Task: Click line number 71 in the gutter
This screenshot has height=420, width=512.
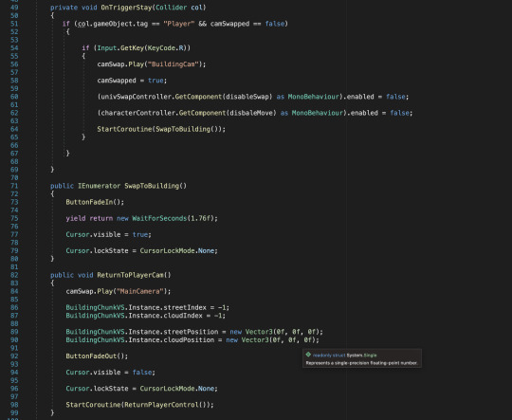Action: (x=14, y=186)
